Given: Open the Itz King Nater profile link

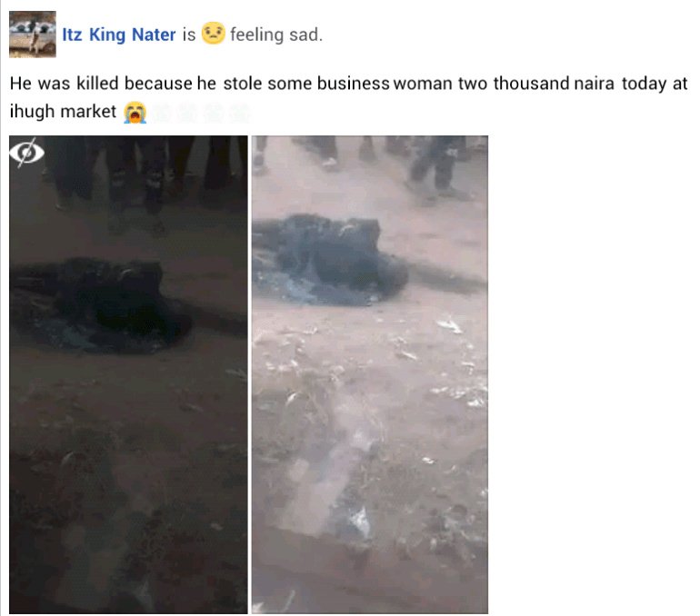Looking at the screenshot, I should coord(119,35).
